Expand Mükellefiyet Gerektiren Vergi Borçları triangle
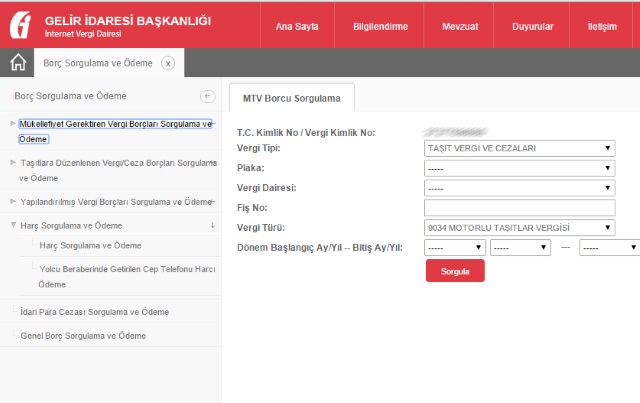 (x=13, y=123)
